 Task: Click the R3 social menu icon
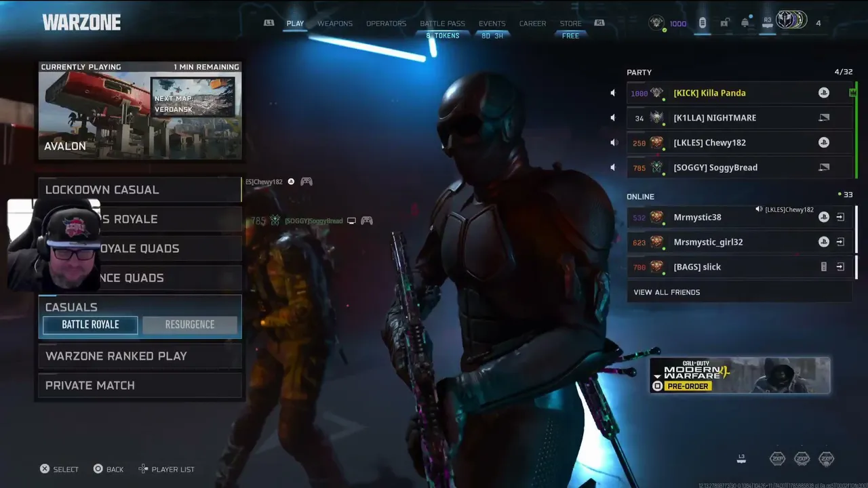768,21
